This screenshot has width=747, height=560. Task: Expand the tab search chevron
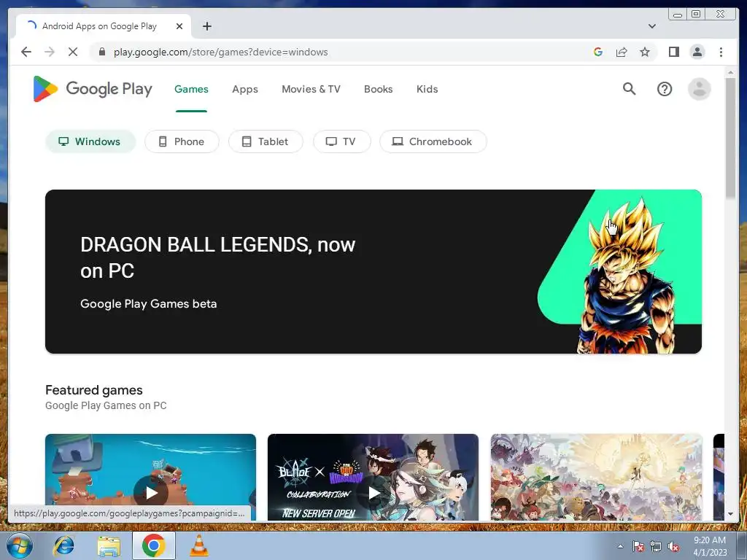pos(651,26)
